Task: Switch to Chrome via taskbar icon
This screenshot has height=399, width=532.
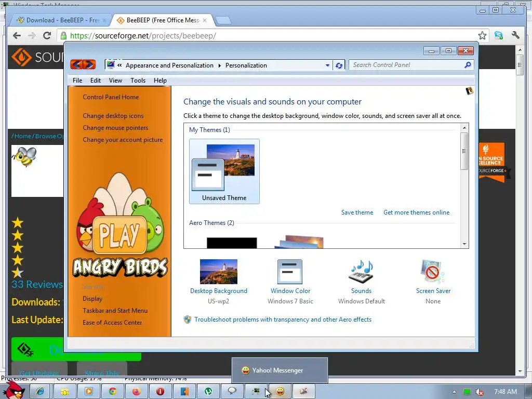Action: 113,392
